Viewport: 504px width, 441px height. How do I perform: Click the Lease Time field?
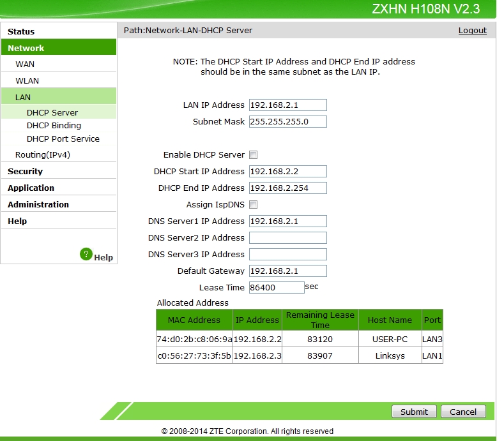(x=277, y=287)
